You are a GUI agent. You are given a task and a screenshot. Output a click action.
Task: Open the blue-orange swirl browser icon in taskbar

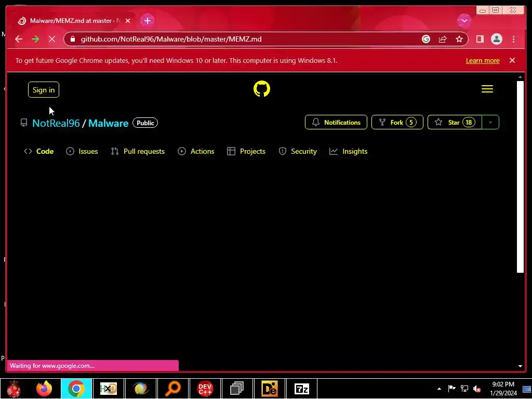[140, 389]
